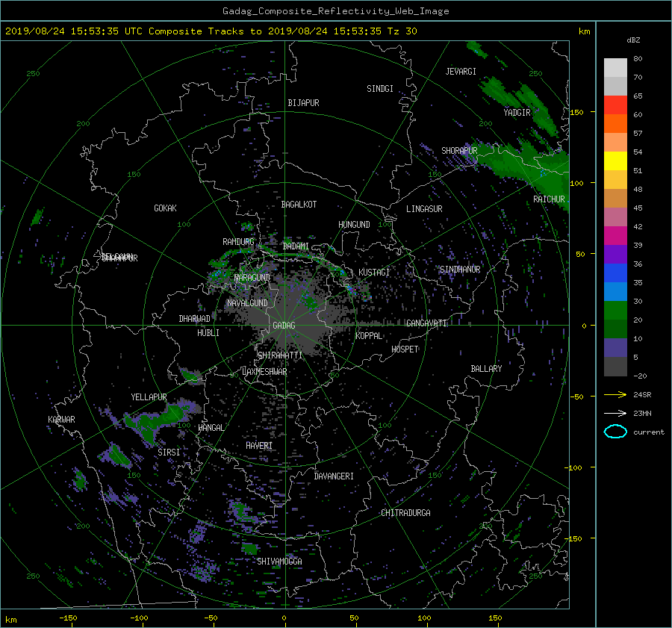Click the BIJAPUR city label
672x628 pixels.
(x=303, y=103)
